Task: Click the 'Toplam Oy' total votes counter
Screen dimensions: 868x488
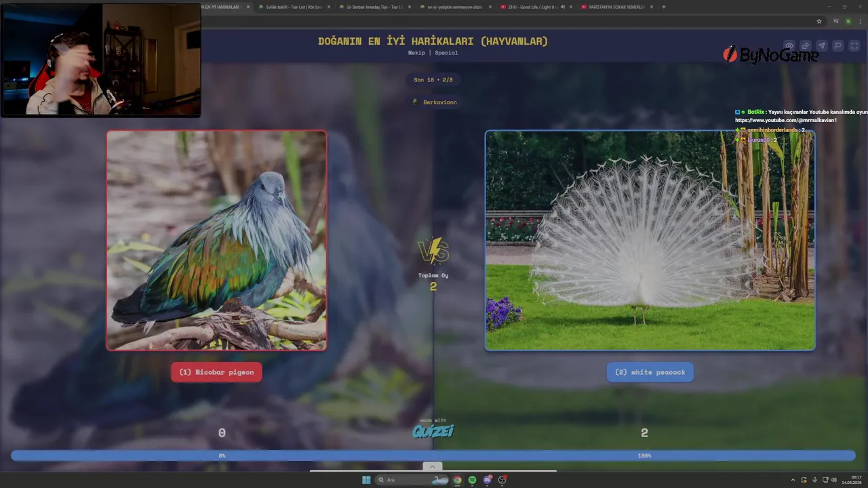Action: (x=433, y=281)
